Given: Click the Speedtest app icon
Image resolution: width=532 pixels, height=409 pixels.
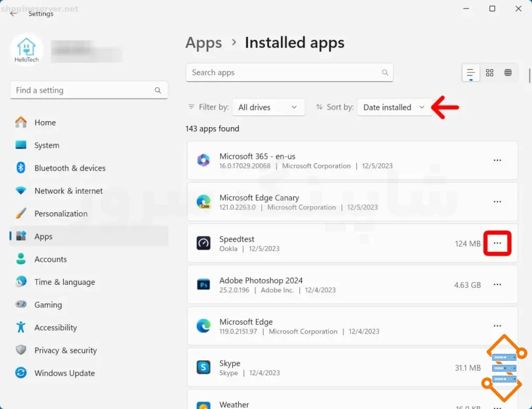Looking at the screenshot, I should pos(203,243).
